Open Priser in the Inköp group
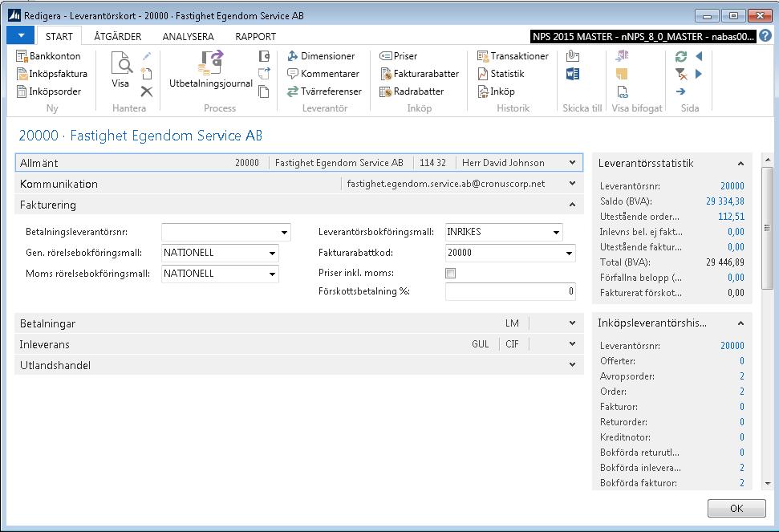Screen dimensions: 779x532 [399, 56]
